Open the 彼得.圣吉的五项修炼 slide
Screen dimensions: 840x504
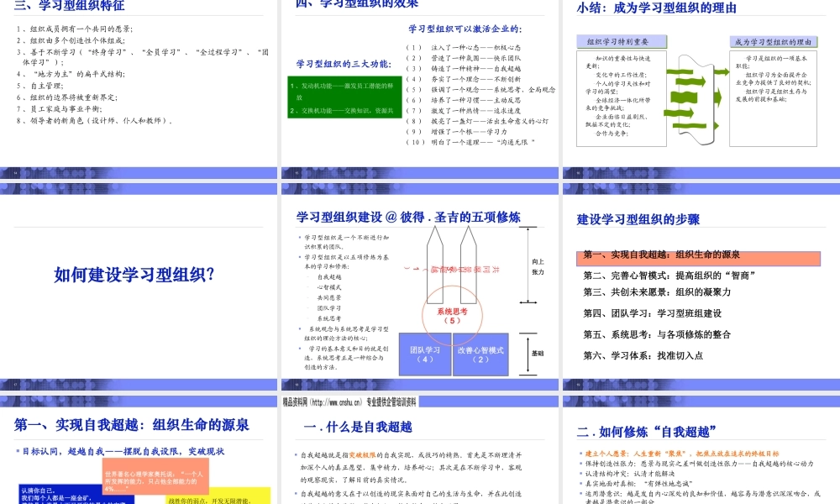tap(419, 286)
